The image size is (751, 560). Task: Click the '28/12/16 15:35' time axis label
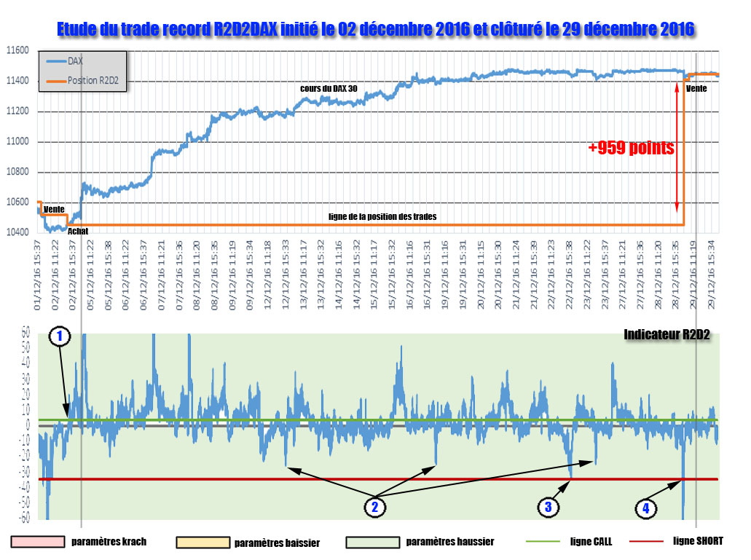point(676,275)
